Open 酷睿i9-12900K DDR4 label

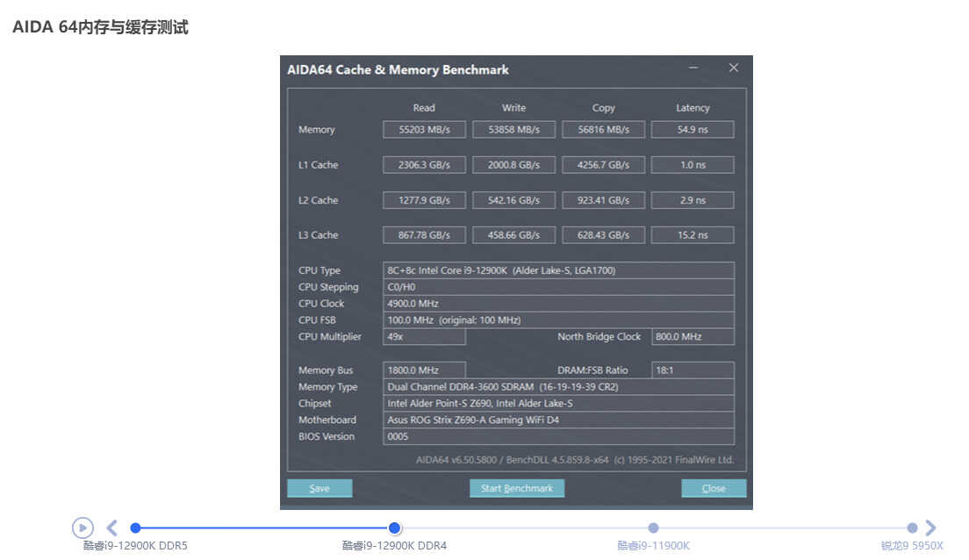click(394, 546)
